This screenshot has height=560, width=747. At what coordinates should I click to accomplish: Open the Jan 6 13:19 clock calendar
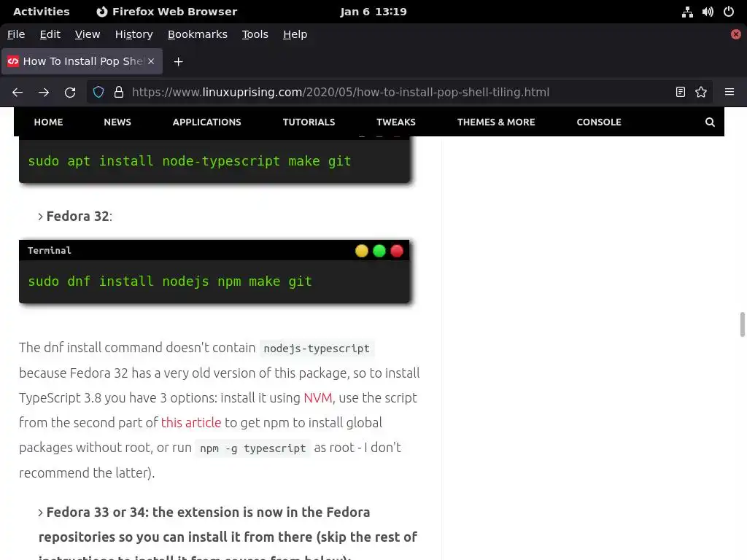pyautogui.click(x=373, y=12)
